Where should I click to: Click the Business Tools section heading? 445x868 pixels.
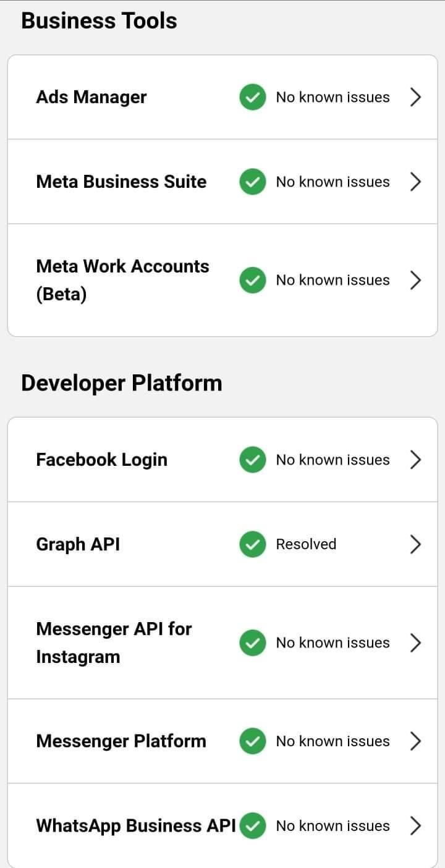pyautogui.click(x=99, y=20)
